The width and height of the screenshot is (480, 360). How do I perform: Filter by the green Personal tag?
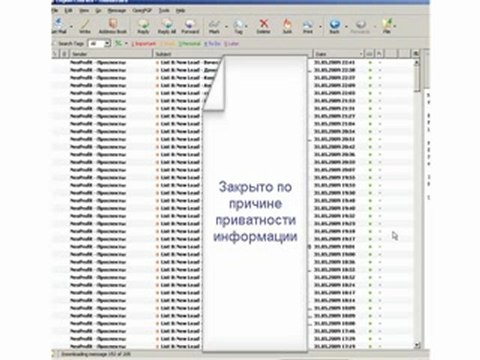[x=190, y=44]
